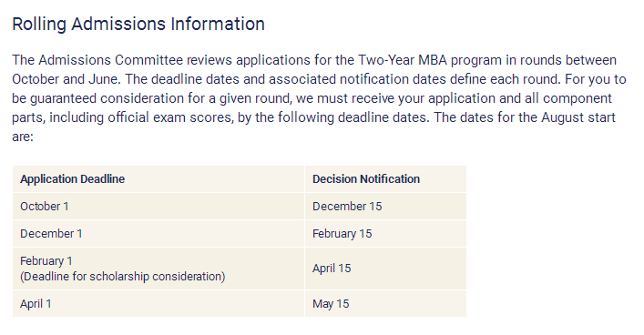Click the words October and June
Screen dimensions: 644x335
click(66, 79)
